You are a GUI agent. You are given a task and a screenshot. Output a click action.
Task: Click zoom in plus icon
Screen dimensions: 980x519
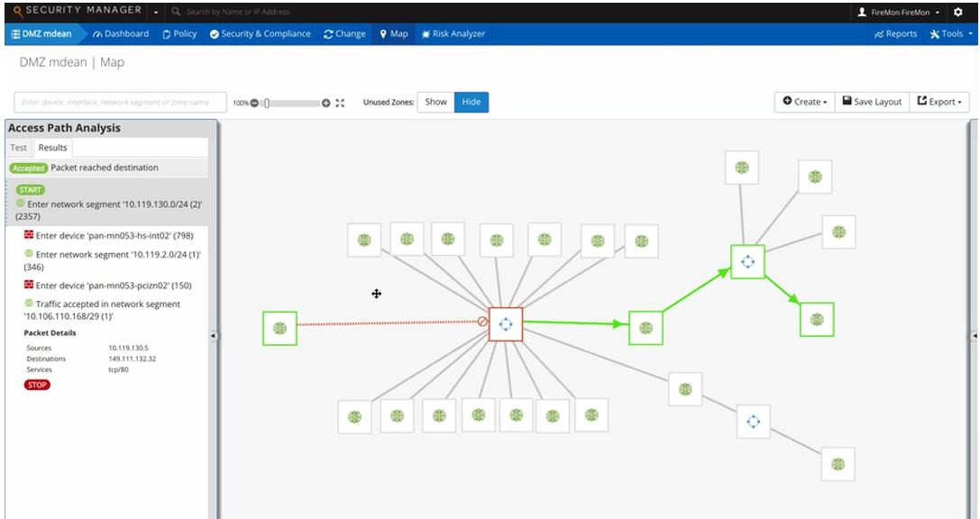[x=326, y=103]
